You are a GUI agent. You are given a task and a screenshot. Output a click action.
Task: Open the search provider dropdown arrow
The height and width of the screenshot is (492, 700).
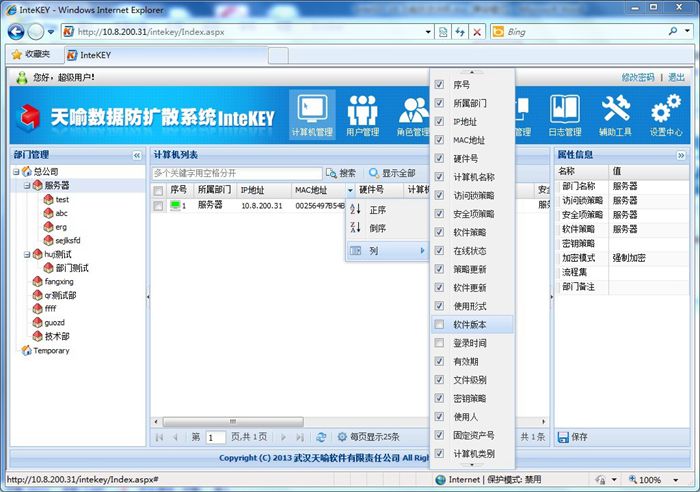pos(688,31)
